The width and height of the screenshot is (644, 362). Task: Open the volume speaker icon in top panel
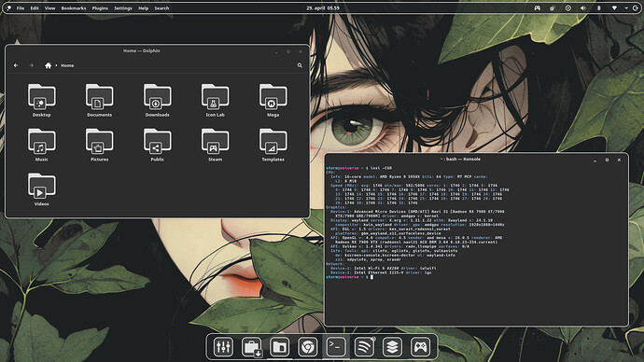(582, 7)
